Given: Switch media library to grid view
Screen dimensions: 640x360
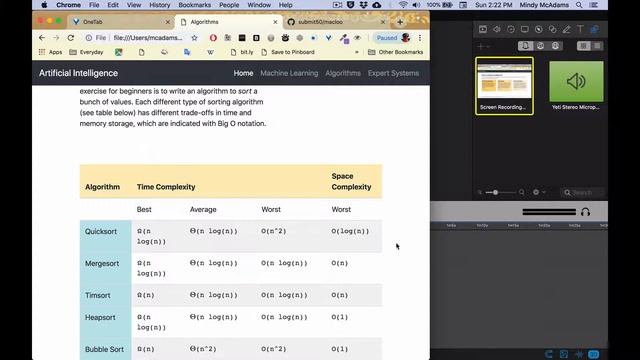Looking at the screenshot, I should (x=583, y=46).
